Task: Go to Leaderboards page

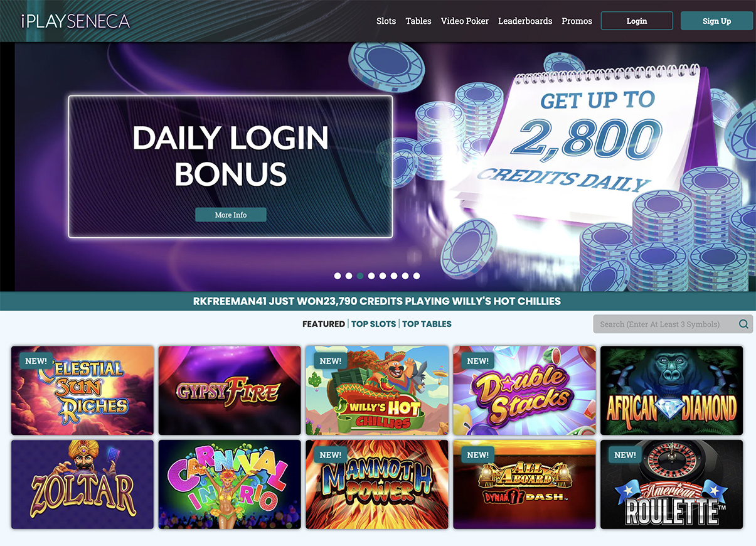Action: tap(525, 21)
